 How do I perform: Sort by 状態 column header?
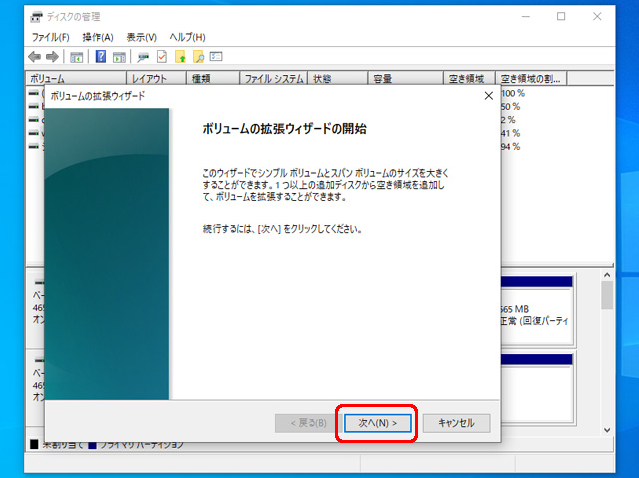click(338, 79)
